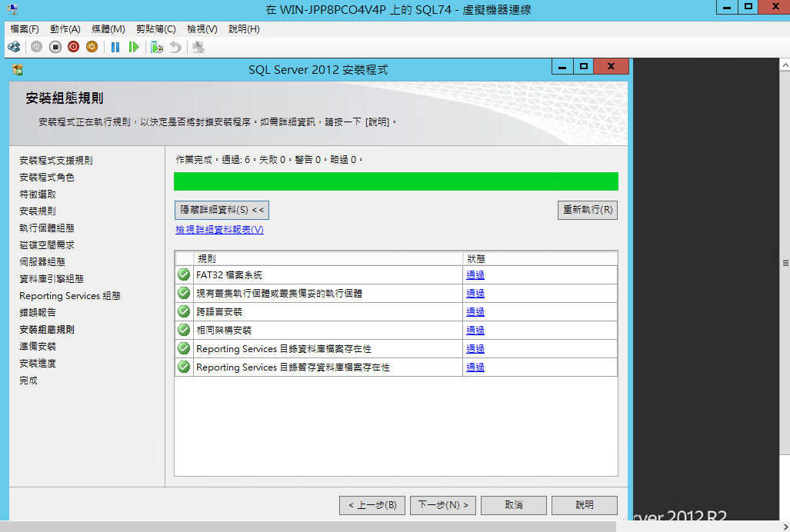
Task: Click the green check beside 現有叢集執行個體 rule
Action: pyautogui.click(x=184, y=293)
